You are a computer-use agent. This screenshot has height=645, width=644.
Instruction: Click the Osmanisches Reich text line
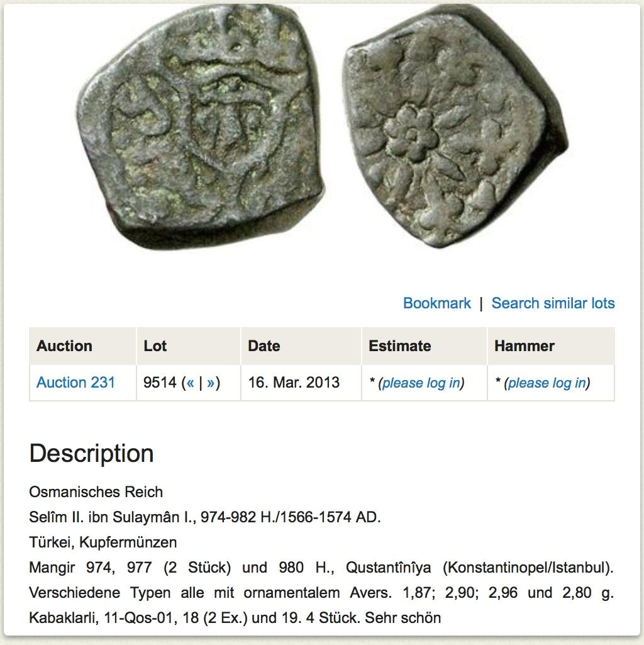point(96,492)
